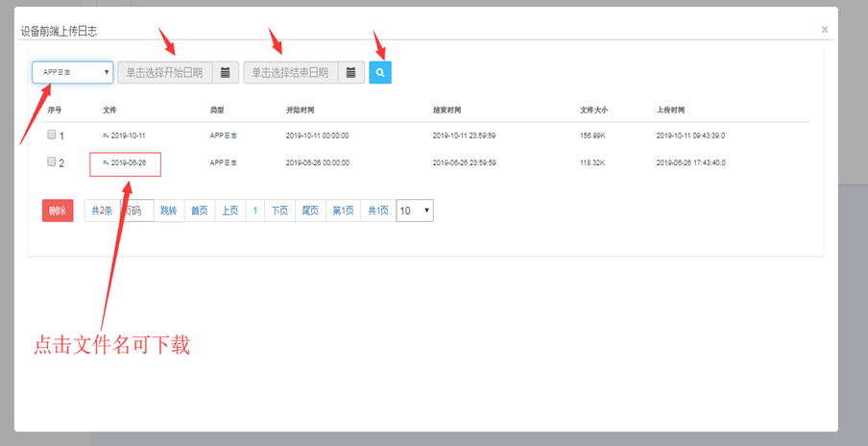Click the 跳转 jump button

tap(168, 211)
